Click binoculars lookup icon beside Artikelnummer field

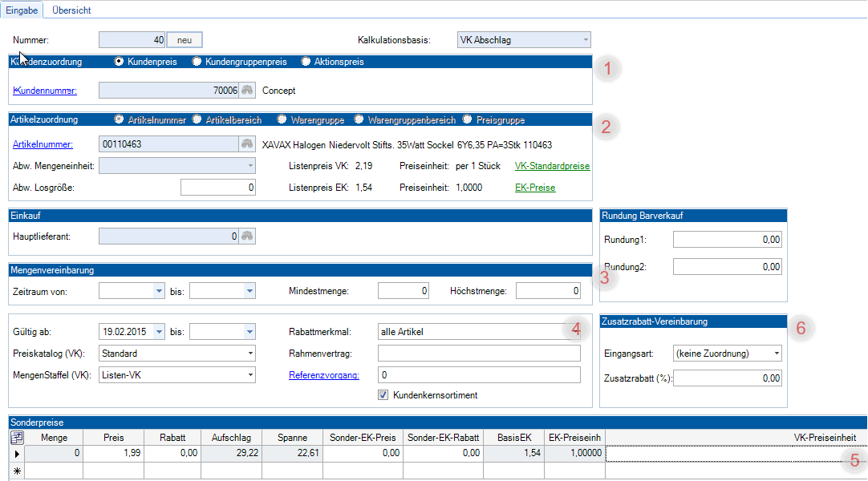click(x=248, y=144)
